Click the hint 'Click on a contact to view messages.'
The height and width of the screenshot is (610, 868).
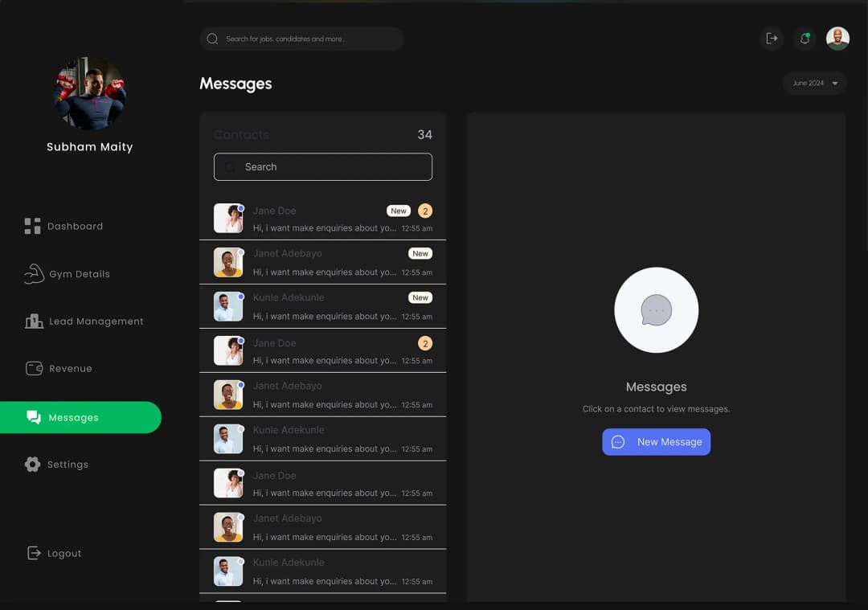(656, 409)
